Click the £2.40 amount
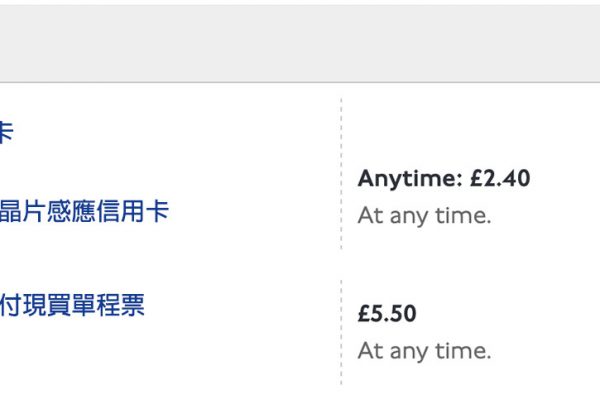Image resolution: width=600 pixels, height=400 pixels. point(498,179)
